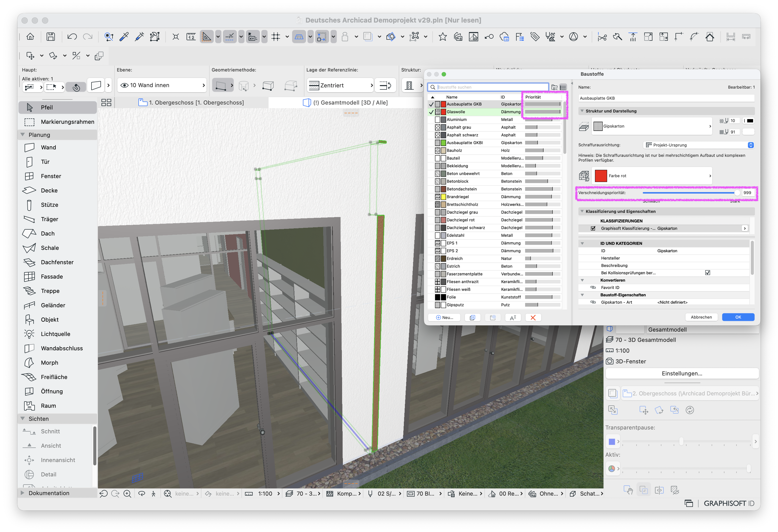Click the tab overview grid icon
This screenshot has height=532, width=778.
pos(106,103)
